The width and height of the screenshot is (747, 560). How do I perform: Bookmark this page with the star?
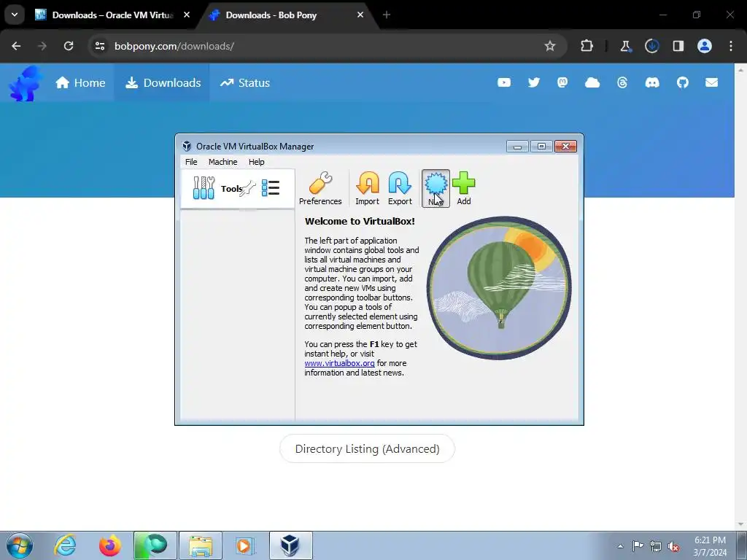550,46
